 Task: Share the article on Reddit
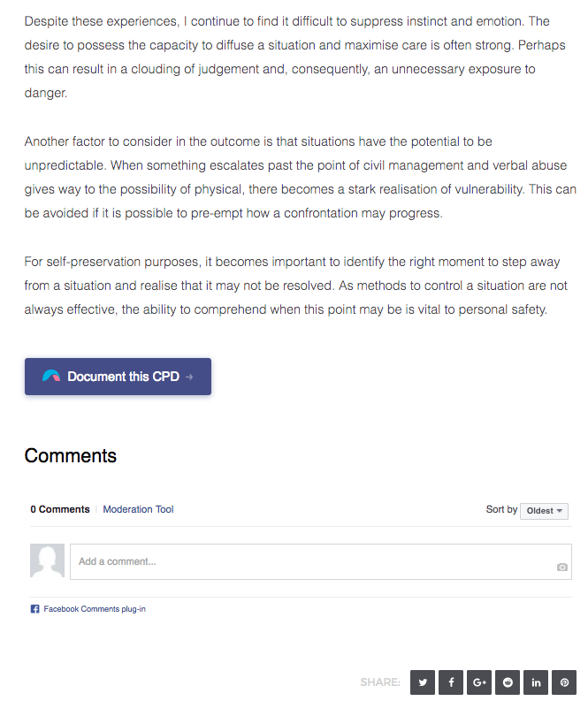point(508,682)
